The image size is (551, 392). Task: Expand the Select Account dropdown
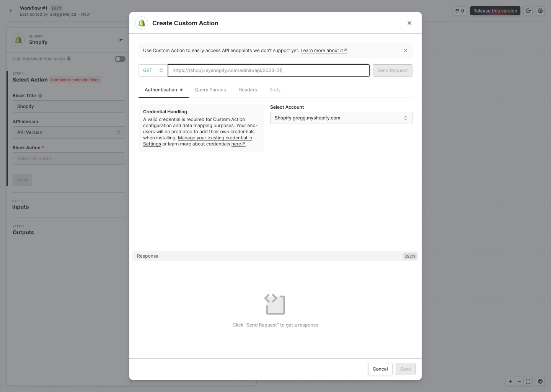[341, 118]
